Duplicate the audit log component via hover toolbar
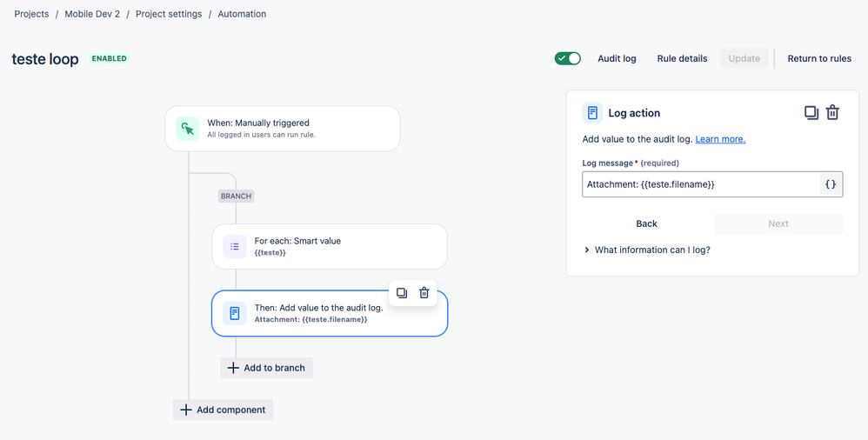The image size is (868, 440). 402,293
